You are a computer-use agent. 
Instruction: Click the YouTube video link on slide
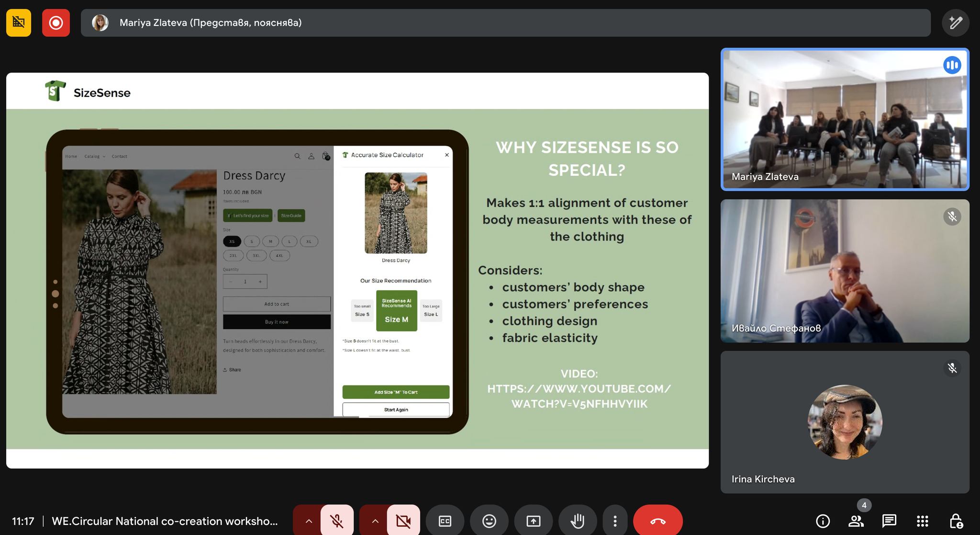(579, 396)
